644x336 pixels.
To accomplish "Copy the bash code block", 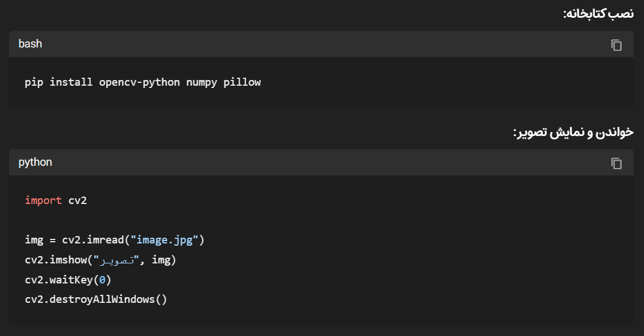I will pyautogui.click(x=616, y=45).
